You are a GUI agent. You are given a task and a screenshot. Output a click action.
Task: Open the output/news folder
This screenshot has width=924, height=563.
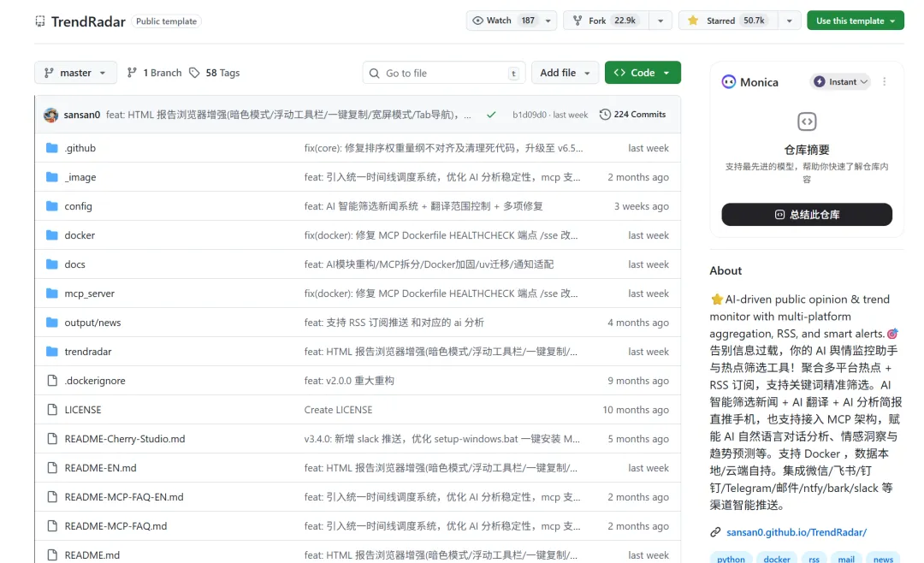coord(92,323)
